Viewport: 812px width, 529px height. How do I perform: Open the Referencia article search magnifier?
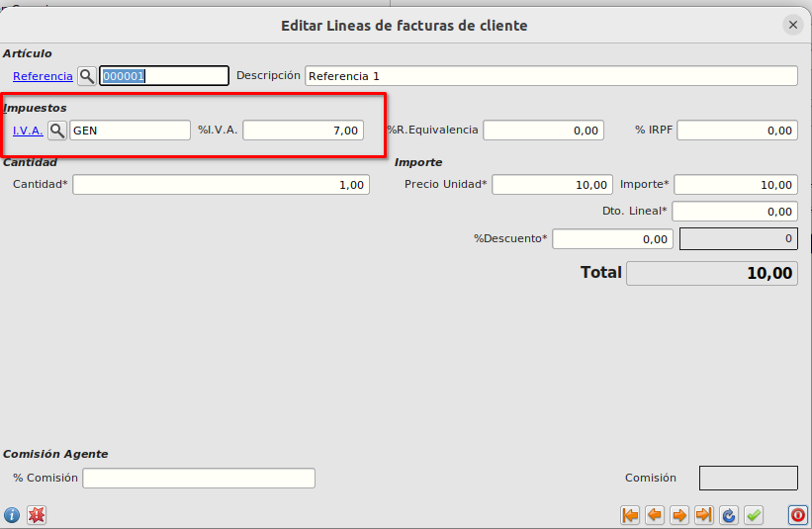[87, 76]
